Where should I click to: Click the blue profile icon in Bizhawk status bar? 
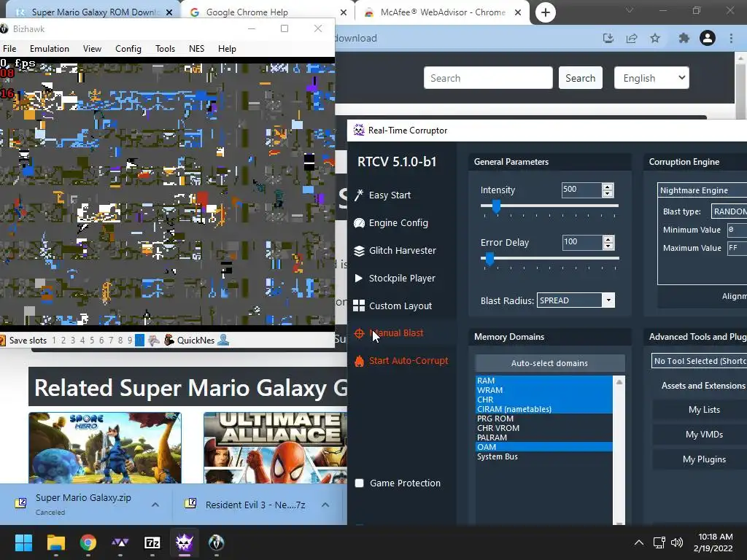coord(223,340)
